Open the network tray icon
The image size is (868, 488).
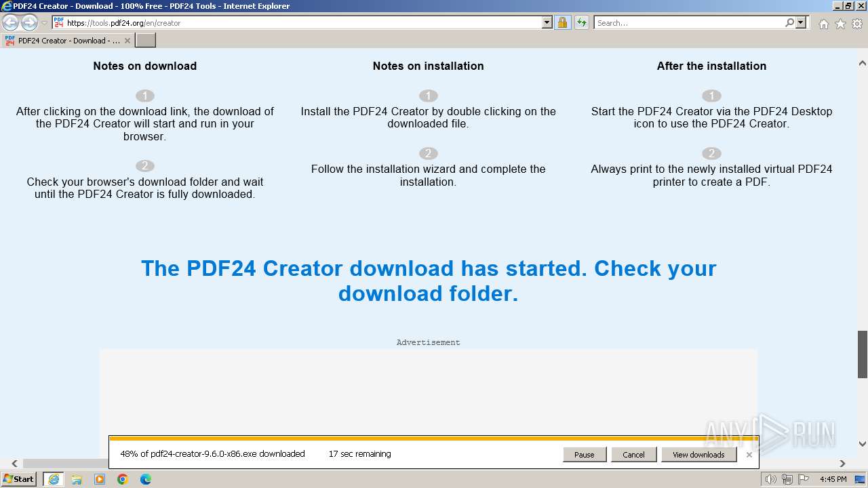click(787, 479)
